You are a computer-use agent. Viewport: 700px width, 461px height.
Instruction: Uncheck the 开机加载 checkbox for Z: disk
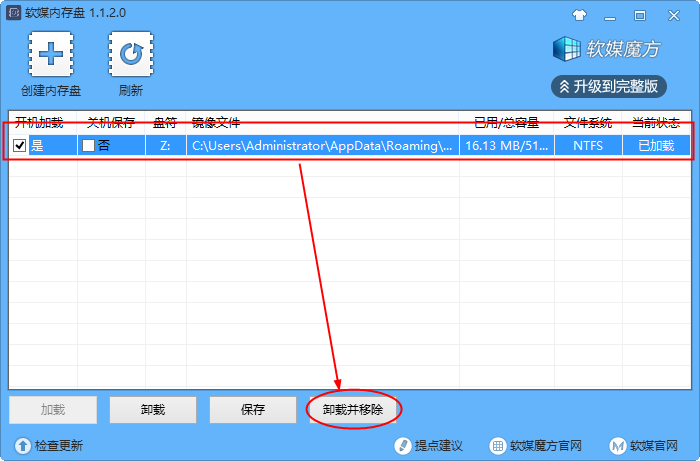coord(20,145)
